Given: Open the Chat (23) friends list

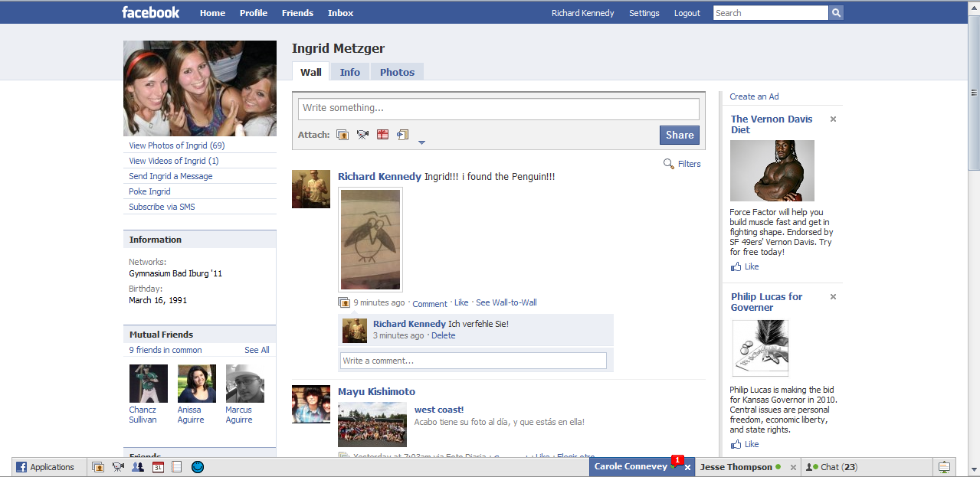Looking at the screenshot, I should point(834,467).
